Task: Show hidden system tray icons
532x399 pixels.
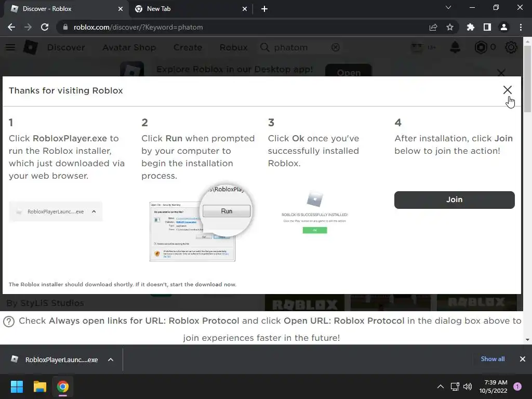Action: point(441,387)
